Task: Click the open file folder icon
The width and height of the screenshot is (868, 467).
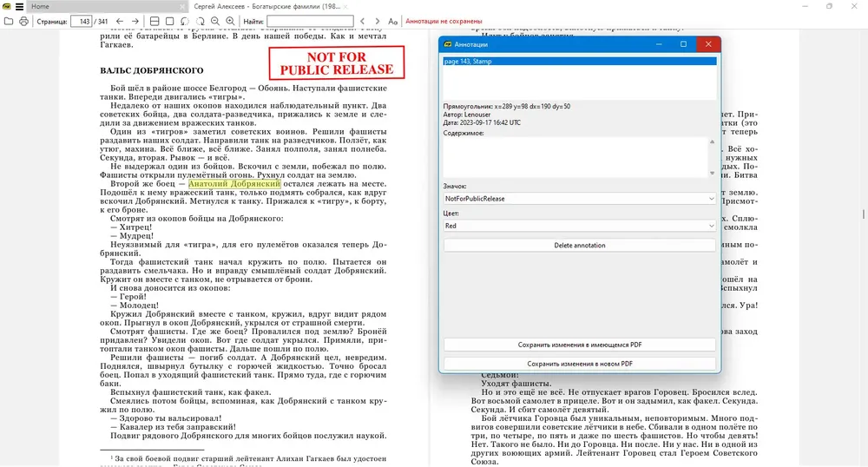Action: click(9, 21)
